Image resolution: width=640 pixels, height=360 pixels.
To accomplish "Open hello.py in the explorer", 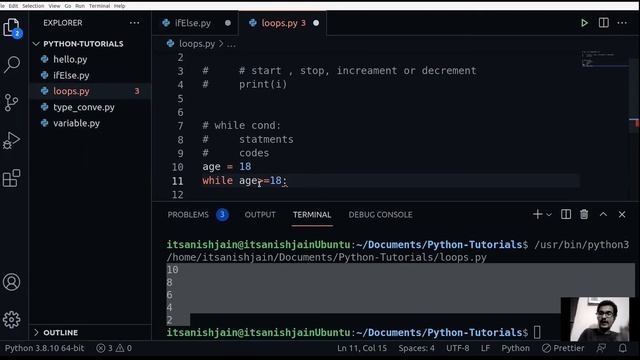I will coord(70,60).
